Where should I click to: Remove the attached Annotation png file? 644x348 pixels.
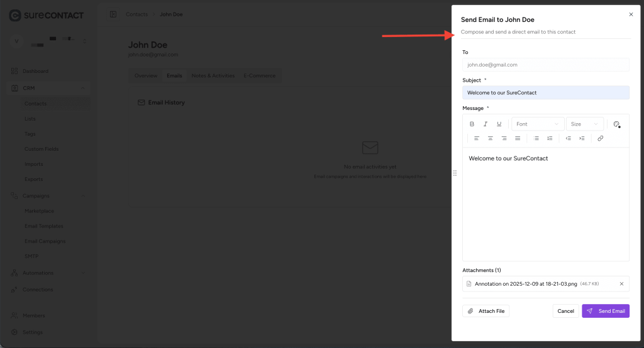pyautogui.click(x=621, y=283)
